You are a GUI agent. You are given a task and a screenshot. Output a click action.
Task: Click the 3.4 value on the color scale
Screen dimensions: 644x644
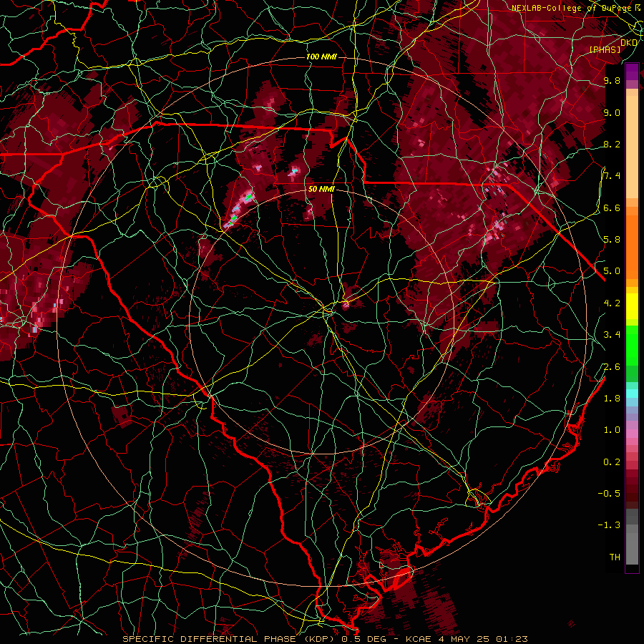tap(612, 335)
